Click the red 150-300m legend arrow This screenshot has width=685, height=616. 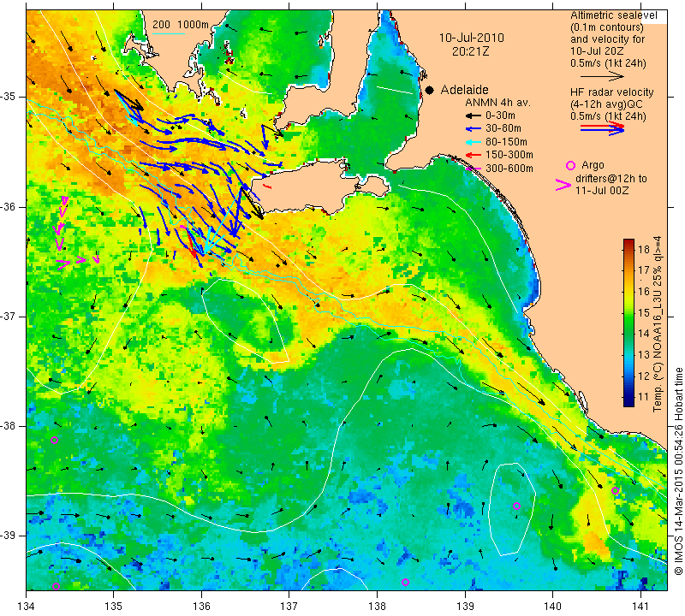tap(474, 155)
